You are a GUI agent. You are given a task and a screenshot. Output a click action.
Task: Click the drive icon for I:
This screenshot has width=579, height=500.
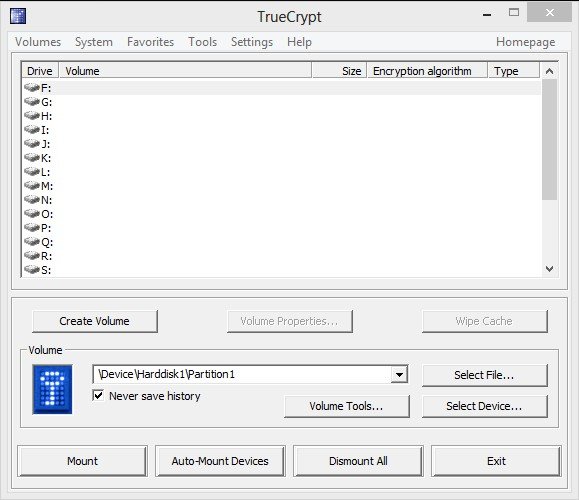[x=32, y=130]
